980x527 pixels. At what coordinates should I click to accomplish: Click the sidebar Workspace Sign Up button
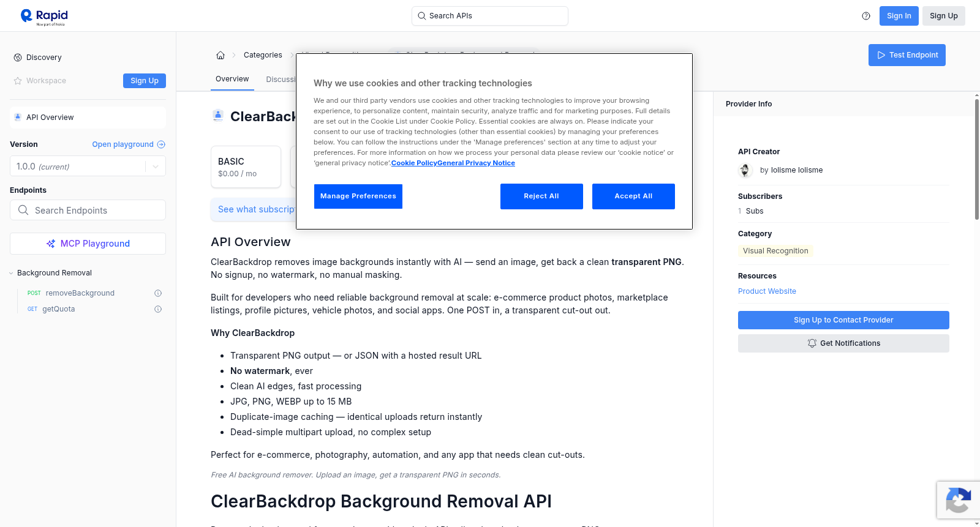pyautogui.click(x=145, y=81)
